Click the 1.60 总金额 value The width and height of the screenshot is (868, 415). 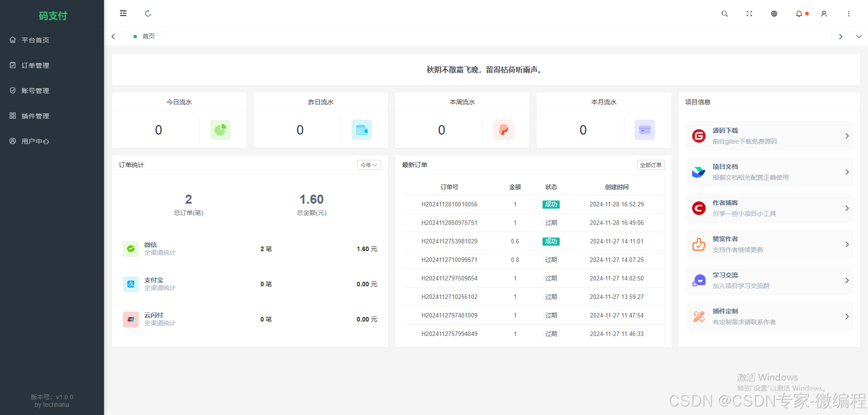coord(311,199)
